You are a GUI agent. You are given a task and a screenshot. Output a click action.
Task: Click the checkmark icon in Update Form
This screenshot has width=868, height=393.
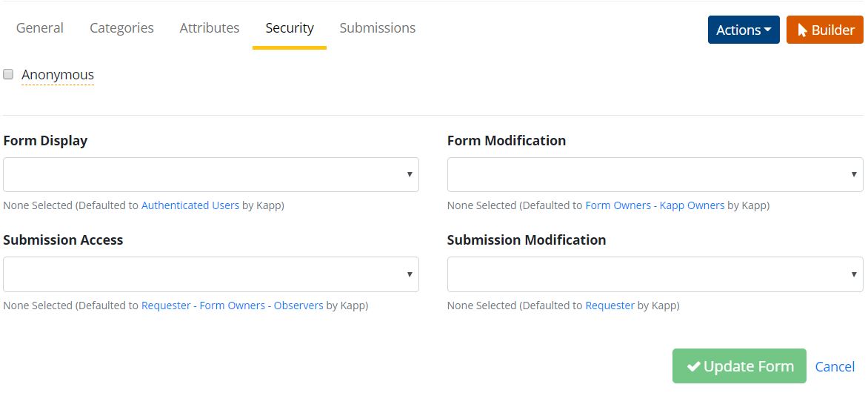click(694, 366)
